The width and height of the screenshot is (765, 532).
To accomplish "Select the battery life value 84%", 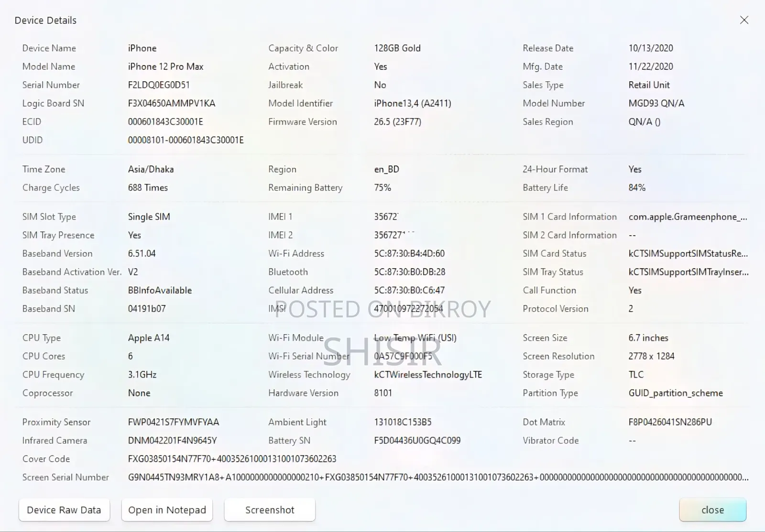I will click(637, 188).
